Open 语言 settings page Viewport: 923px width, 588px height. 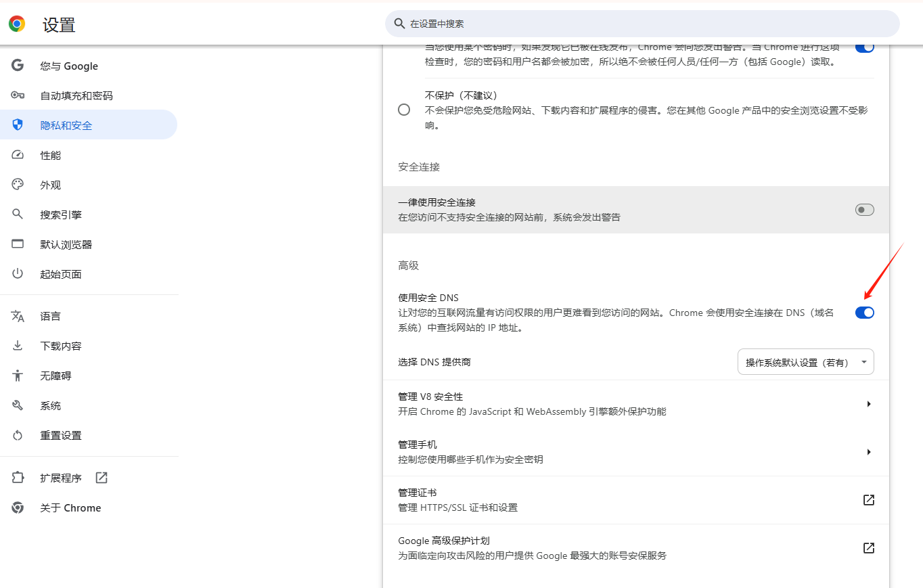tap(89, 316)
